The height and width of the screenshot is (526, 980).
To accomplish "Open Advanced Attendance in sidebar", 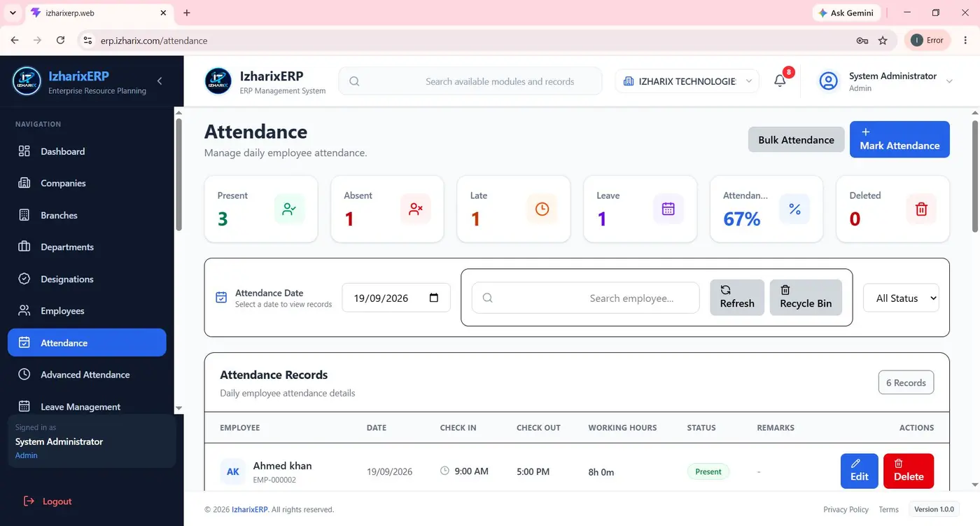I will click(x=87, y=375).
